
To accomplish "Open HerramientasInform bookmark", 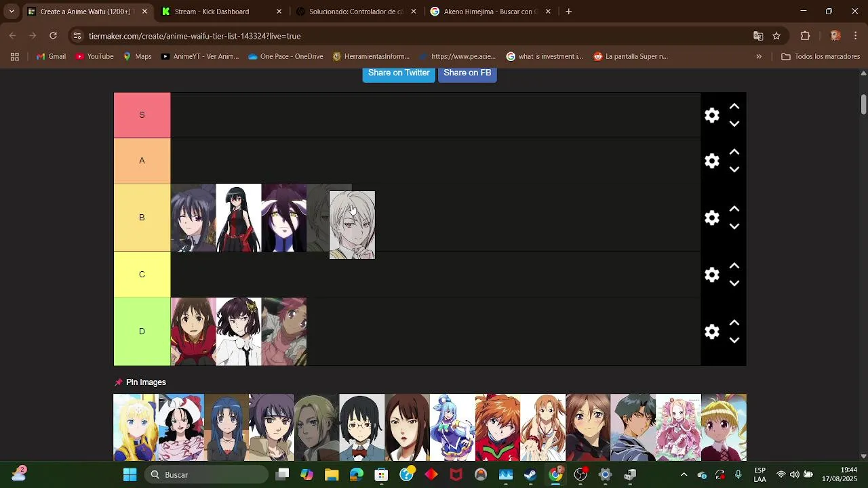I will (371, 56).
